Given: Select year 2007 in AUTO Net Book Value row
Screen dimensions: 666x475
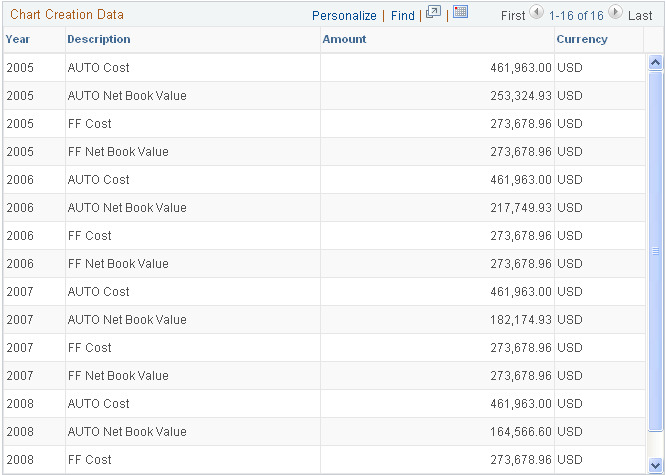Looking at the screenshot, I should tap(20, 320).
